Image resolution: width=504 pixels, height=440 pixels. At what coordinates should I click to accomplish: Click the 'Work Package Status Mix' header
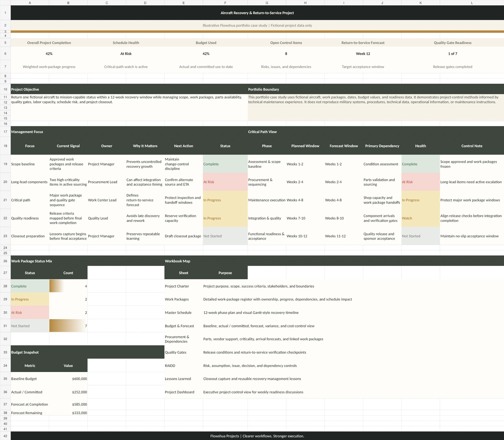coord(31,261)
